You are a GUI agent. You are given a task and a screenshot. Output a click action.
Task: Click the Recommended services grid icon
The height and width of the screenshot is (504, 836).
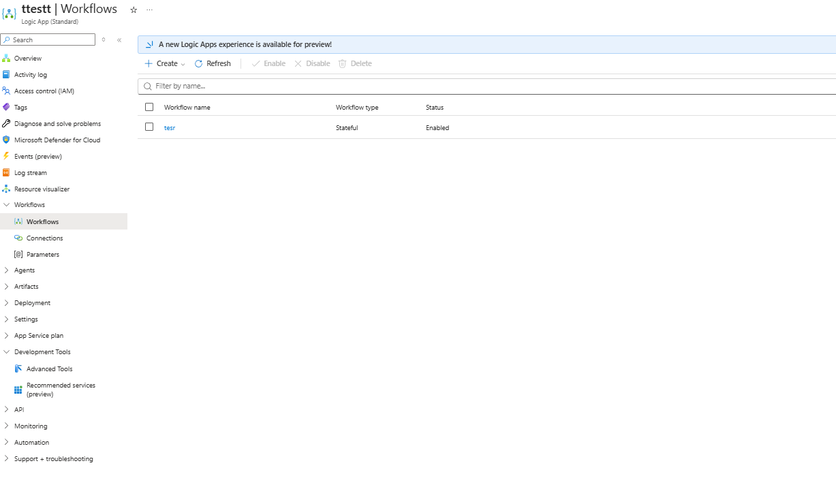(x=18, y=390)
